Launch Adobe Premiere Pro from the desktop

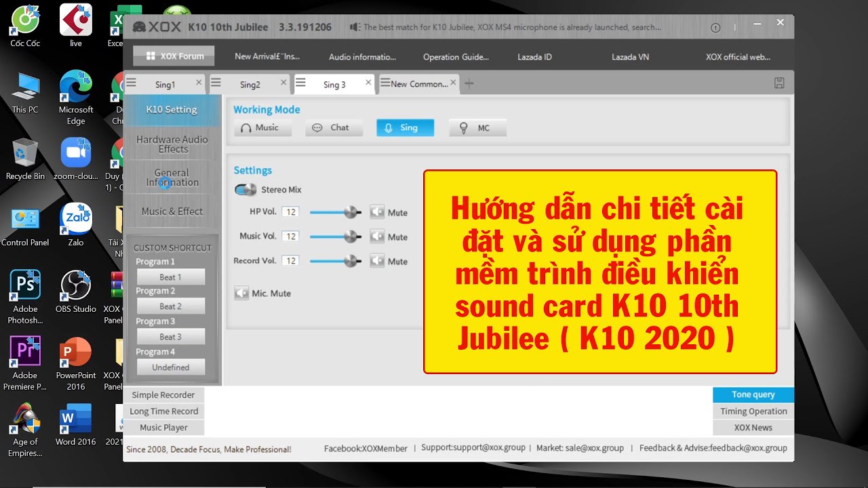click(25, 363)
